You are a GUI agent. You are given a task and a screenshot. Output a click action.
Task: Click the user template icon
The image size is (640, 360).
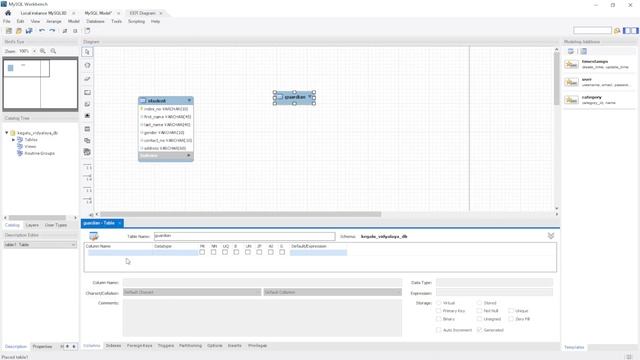click(x=571, y=82)
